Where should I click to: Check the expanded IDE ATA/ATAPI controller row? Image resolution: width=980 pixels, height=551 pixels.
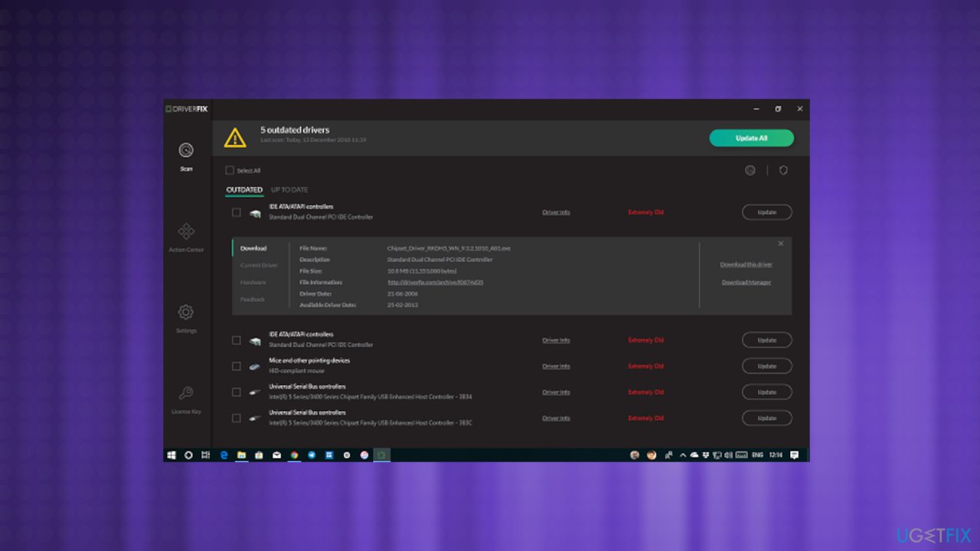237,213
